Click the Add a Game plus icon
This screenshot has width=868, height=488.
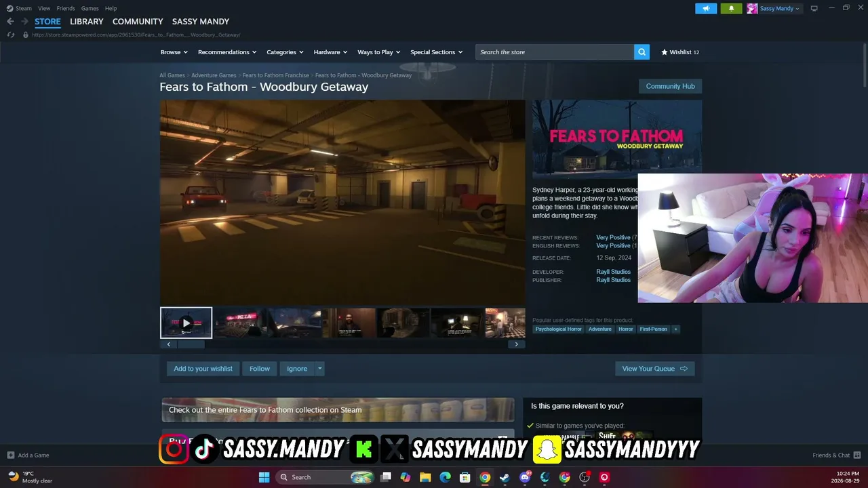[10, 455]
